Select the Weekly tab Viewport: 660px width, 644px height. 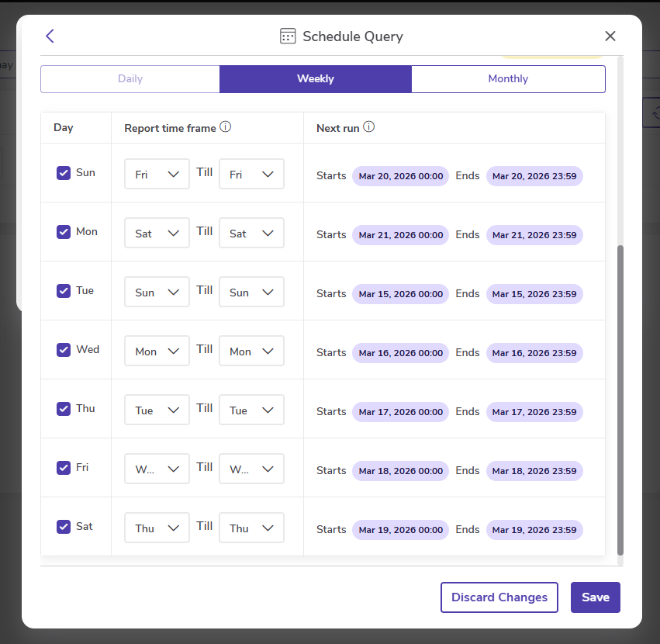(315, 79)
